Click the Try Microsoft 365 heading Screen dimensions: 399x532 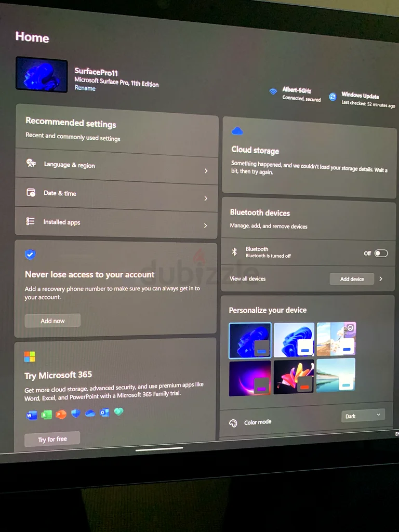[58, 375]
